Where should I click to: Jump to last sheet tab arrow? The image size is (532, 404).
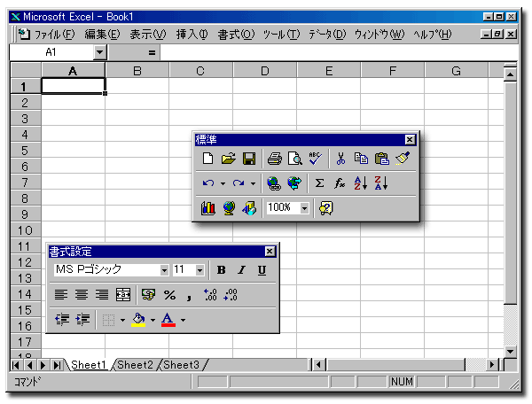pyautogui.click(x=57, y=365)
